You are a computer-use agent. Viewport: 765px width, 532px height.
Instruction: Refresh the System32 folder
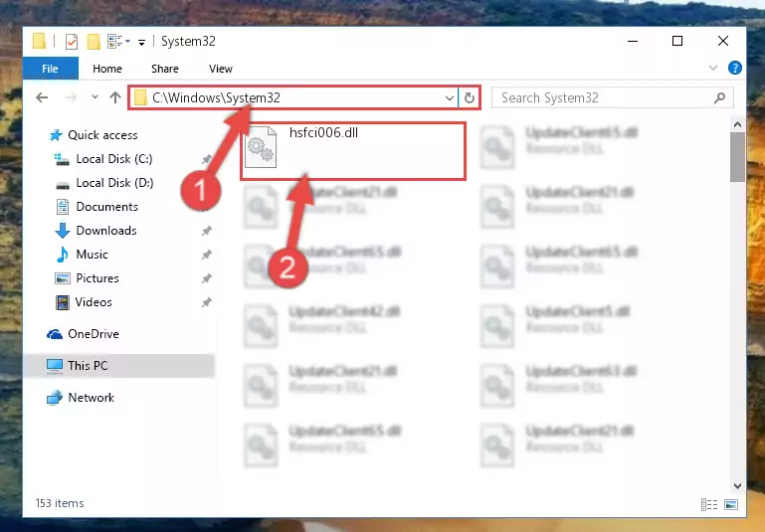(x=470, y=98)
